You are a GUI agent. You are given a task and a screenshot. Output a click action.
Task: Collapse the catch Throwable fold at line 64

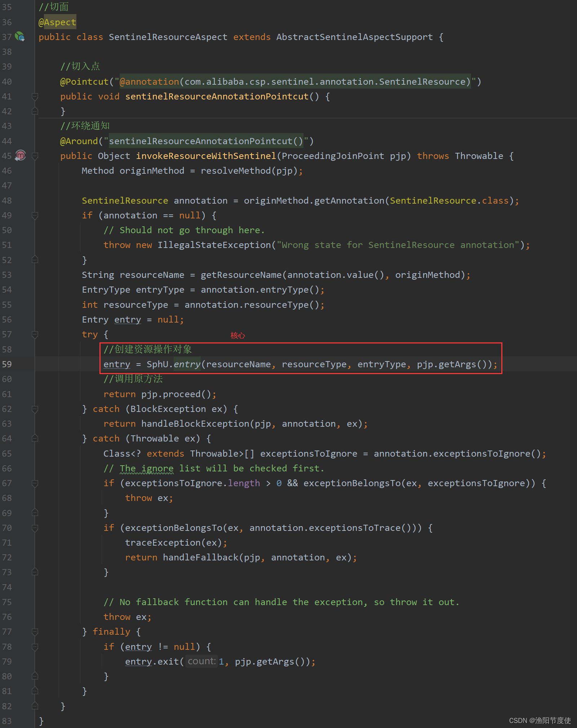(35, 439)
